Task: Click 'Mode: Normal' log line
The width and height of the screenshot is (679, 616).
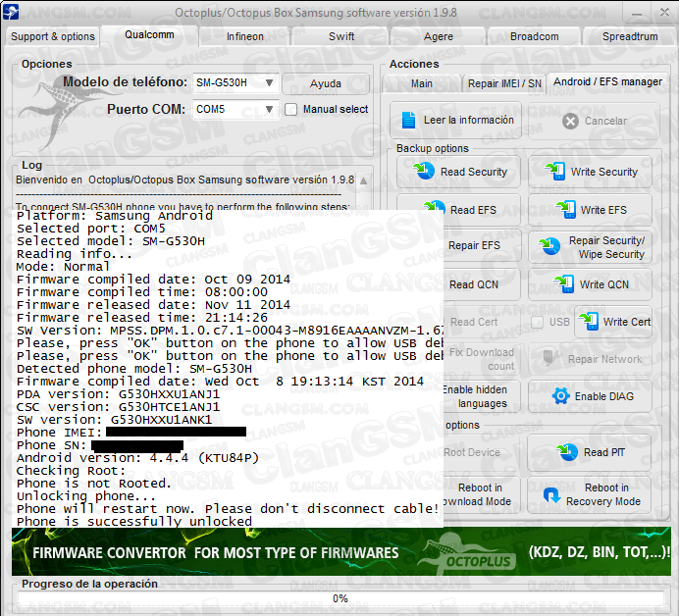Action: (63, 266)
